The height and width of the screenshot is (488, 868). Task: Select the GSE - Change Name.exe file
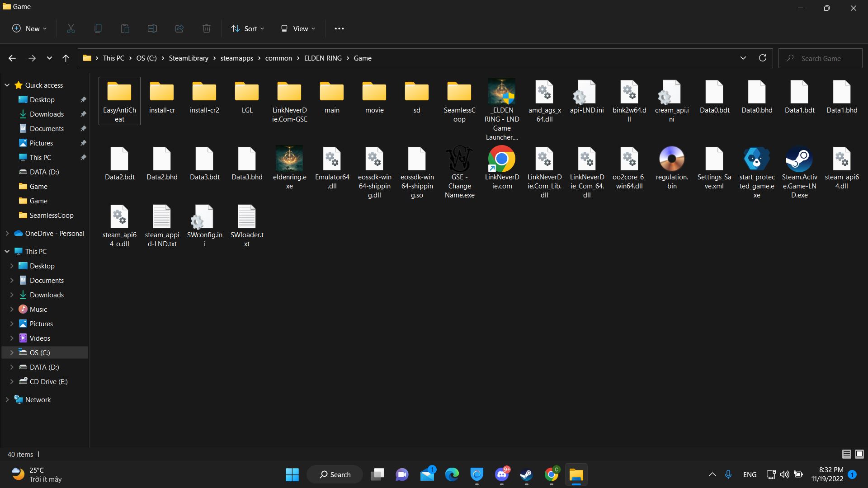click(459, 172)
